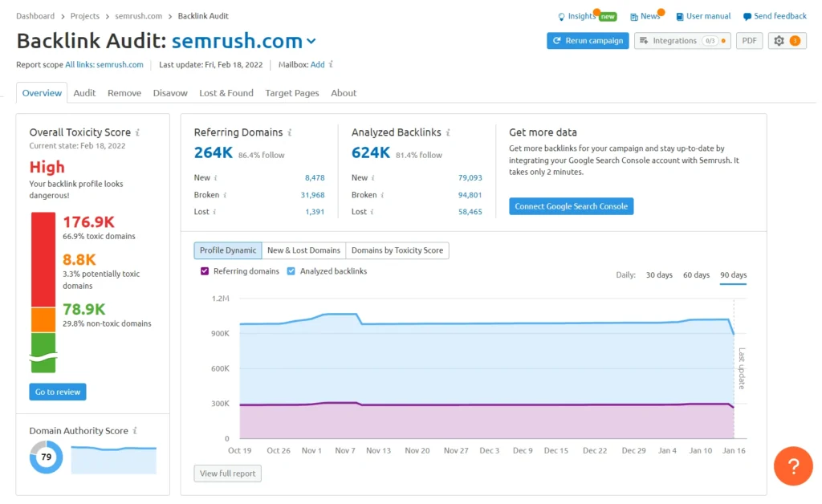This screenshot has height=504, width=822.
Task: Click the orange help bubble
Action: pyautogui.click(x=793, y=466)
